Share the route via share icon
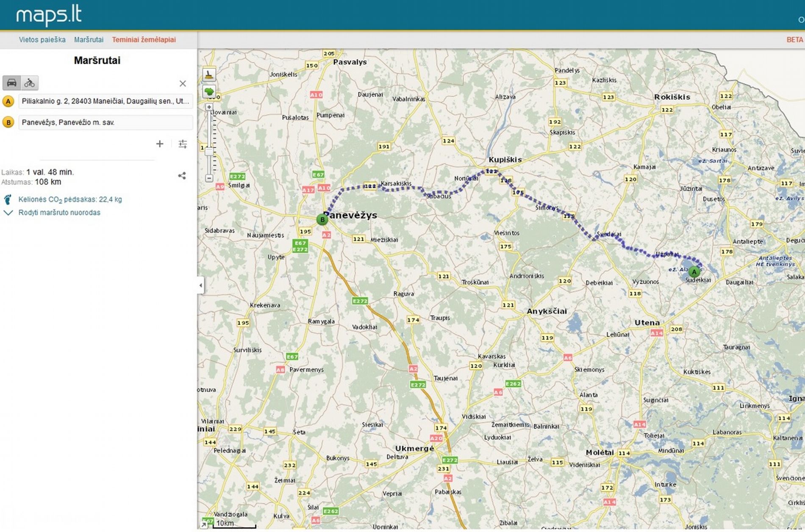Screen dimensions: 805x532 [182, 175]
